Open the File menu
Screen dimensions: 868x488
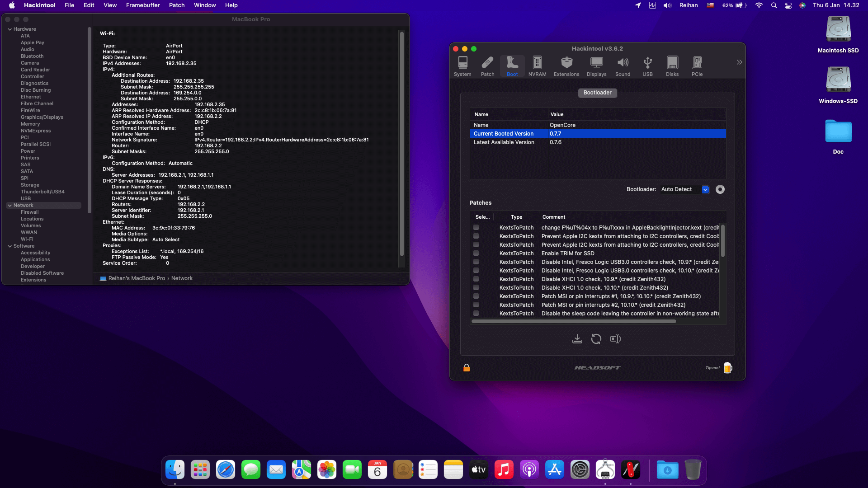pyautogui.click(x=70, y=5)
